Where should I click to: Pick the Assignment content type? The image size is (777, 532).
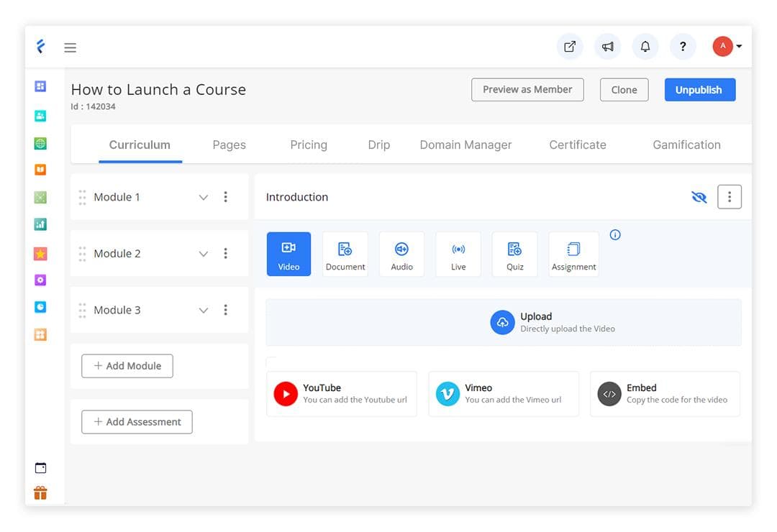tap(573, 253)
